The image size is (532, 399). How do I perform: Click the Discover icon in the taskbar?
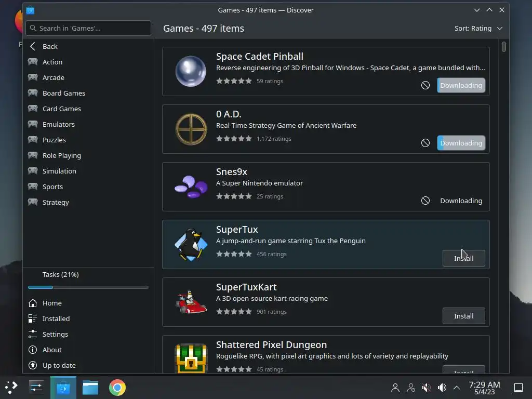point(63,388)
